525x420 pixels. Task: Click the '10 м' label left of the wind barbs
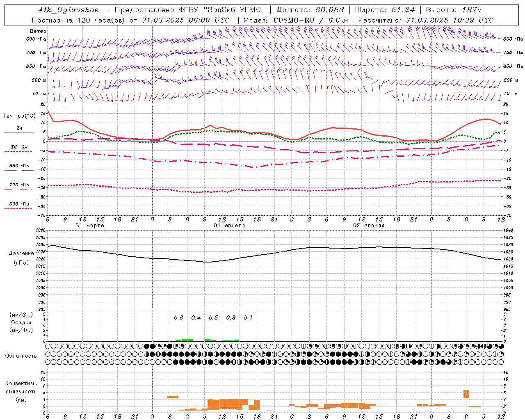coord(39,94)
